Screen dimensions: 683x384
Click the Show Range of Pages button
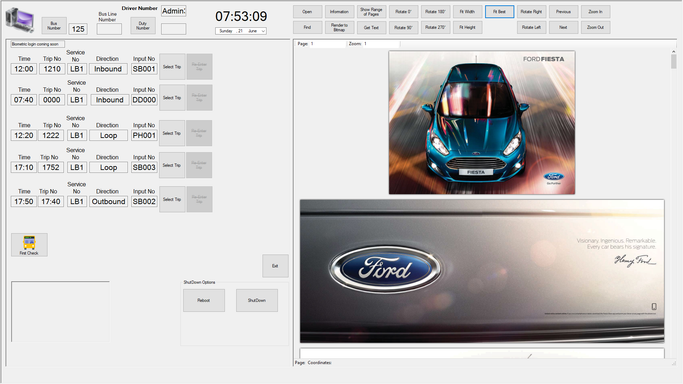pos(371,12)
